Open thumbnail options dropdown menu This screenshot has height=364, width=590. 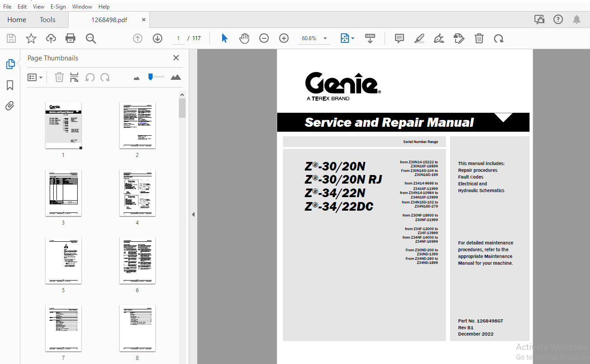pos(35,77)
